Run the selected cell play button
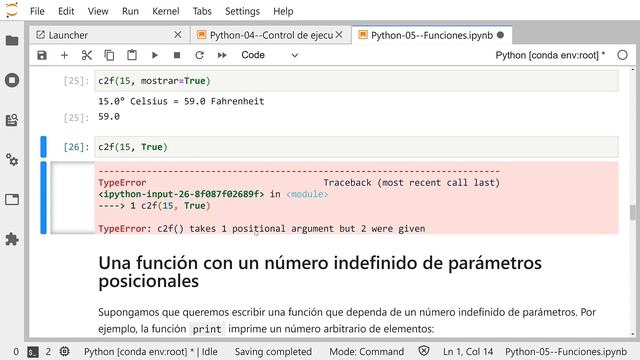640x360 pixels. coord(154,55)
